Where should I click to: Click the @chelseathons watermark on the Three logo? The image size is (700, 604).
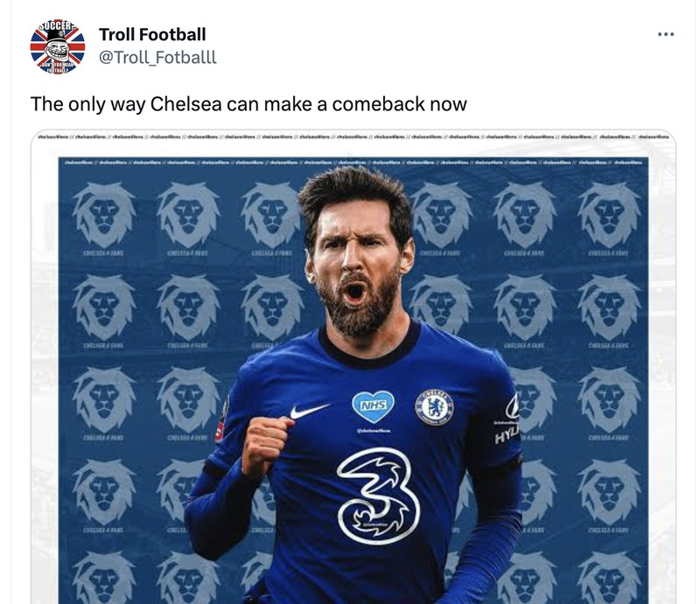[x=376, y=523]
